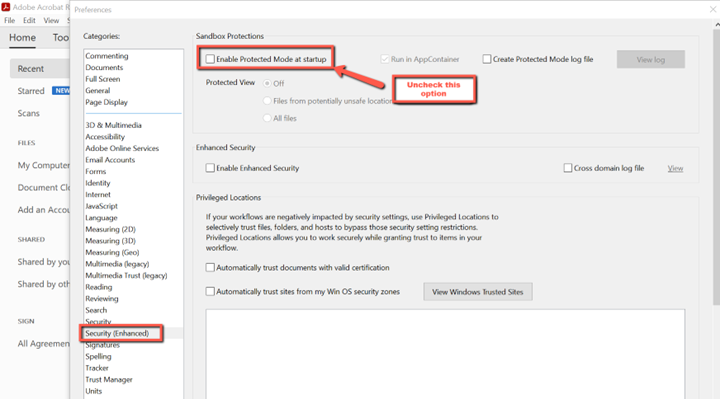This screenshot has width=720, height=399.
Task: Choose All files Protected View option
Action: (x=267, y=118)
